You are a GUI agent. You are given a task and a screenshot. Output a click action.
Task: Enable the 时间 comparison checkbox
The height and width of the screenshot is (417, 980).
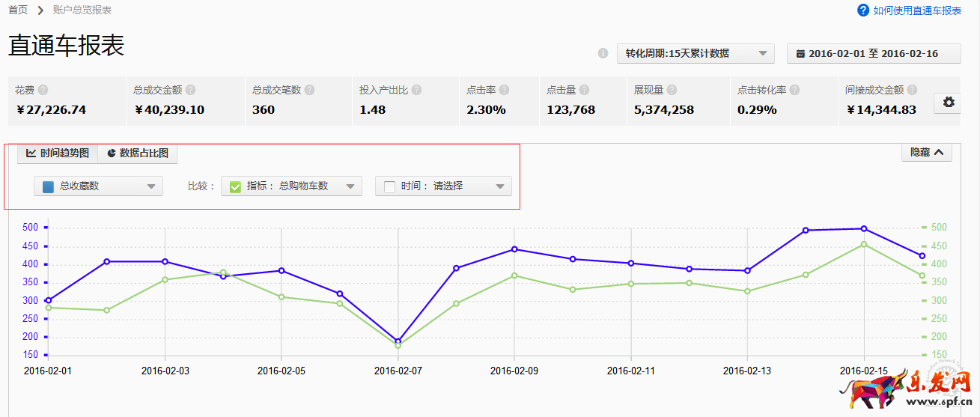click(x=389, y=186)
